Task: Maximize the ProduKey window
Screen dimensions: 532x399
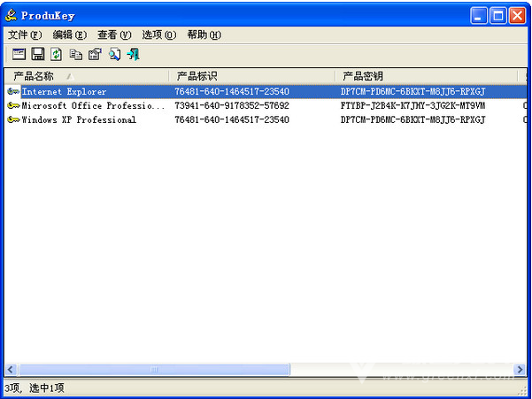Action: click(498, 15)
